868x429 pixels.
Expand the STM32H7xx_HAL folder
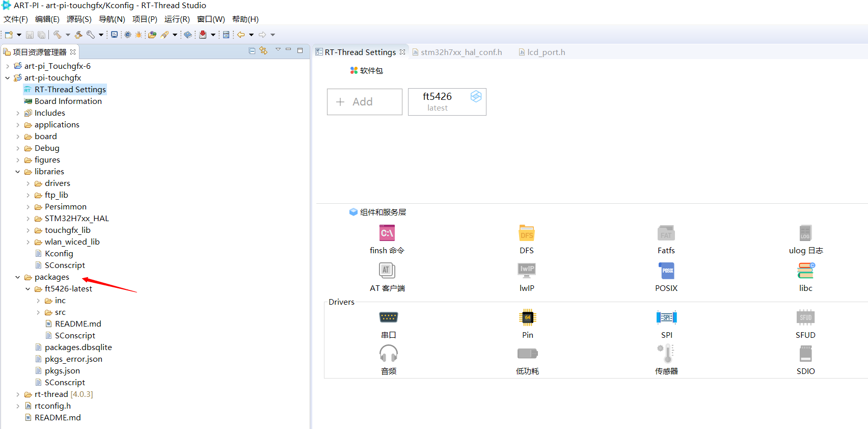pos(28,219)
